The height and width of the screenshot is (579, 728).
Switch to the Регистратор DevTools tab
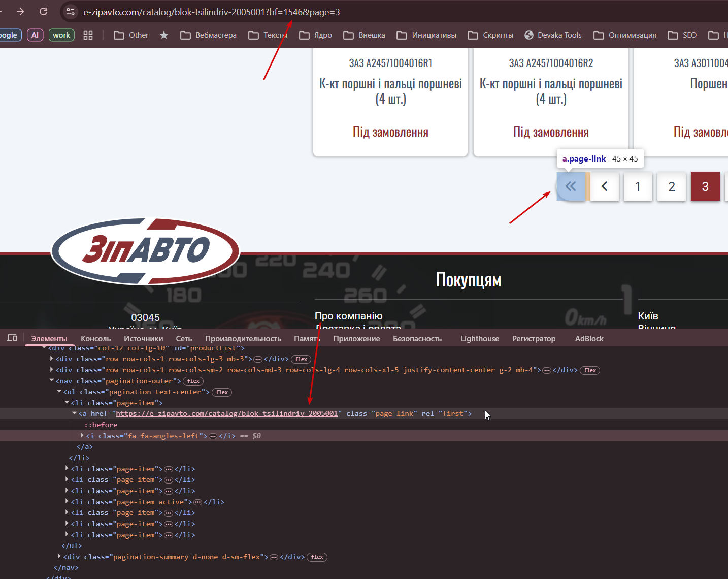534,339
